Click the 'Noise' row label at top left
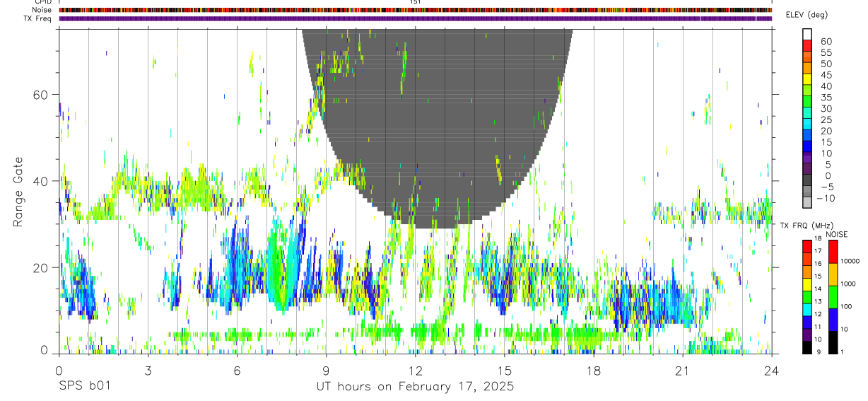Image resolution: width=868 pixels, height=401 pixels. (x=42, y=10)
